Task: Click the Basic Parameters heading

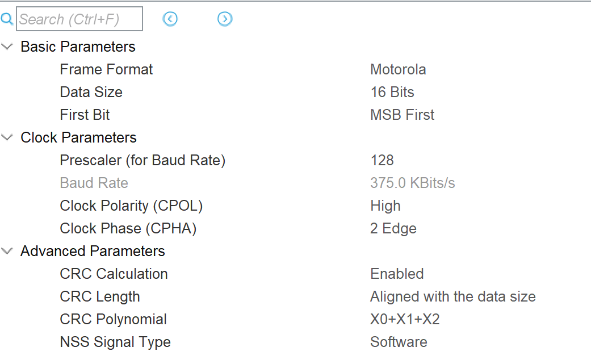Action: [78, 47]
